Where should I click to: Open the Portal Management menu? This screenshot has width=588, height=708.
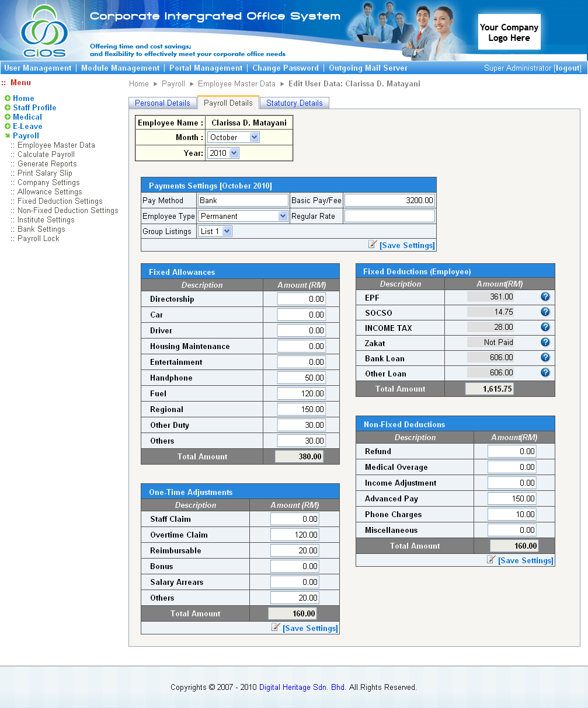click(x=206, y=68)
